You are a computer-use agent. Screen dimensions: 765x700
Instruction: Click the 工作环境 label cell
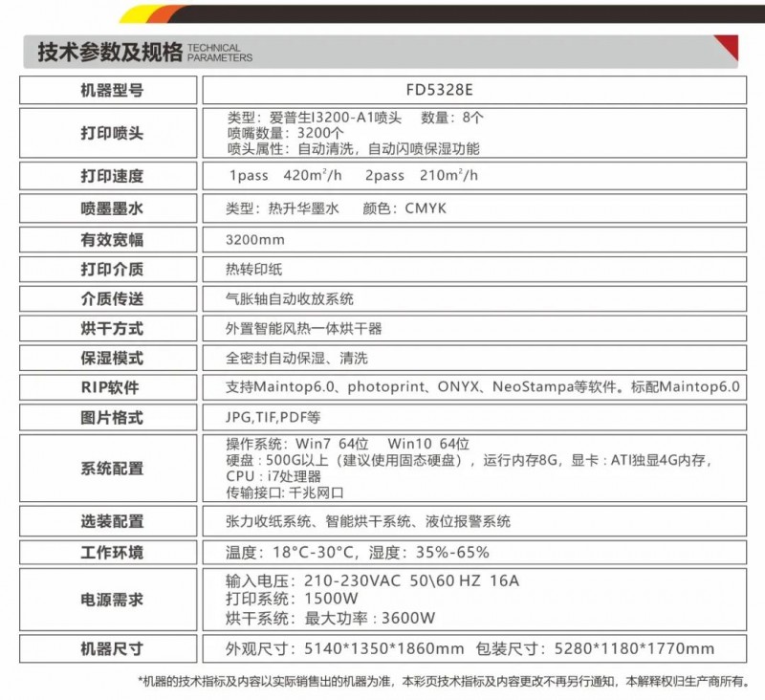pos(112,553)
